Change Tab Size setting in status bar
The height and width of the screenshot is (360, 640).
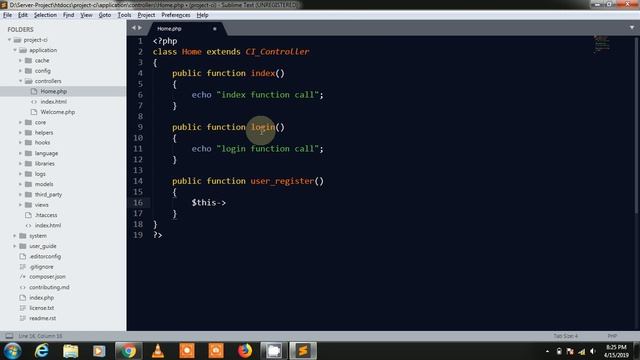[x=566, y=336]
